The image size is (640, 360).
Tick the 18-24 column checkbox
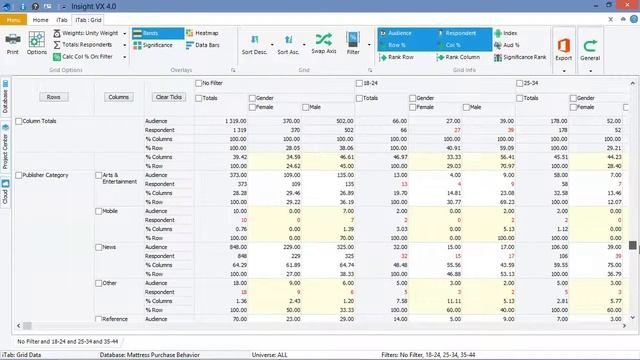[359, 83]
